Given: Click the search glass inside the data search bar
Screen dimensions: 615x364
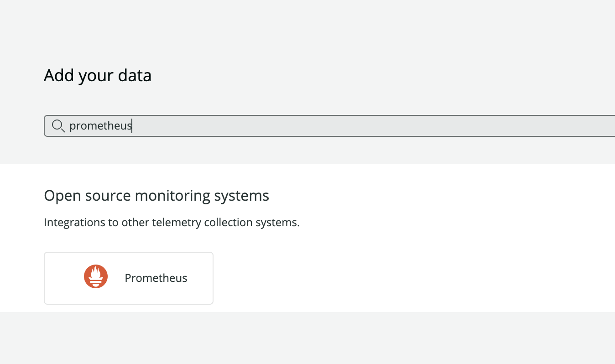Looking at the screenshot, I should [58, 126].
